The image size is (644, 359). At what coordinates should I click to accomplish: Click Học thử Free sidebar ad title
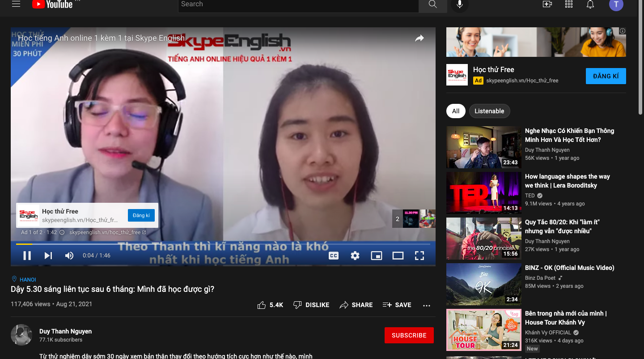pyautogui.click(x=493, y=69)
